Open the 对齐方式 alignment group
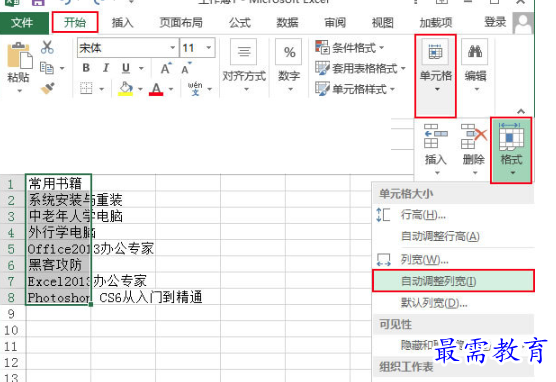Image resolution: width=556 pixels, height=382 pixels. tap(244, 66)
